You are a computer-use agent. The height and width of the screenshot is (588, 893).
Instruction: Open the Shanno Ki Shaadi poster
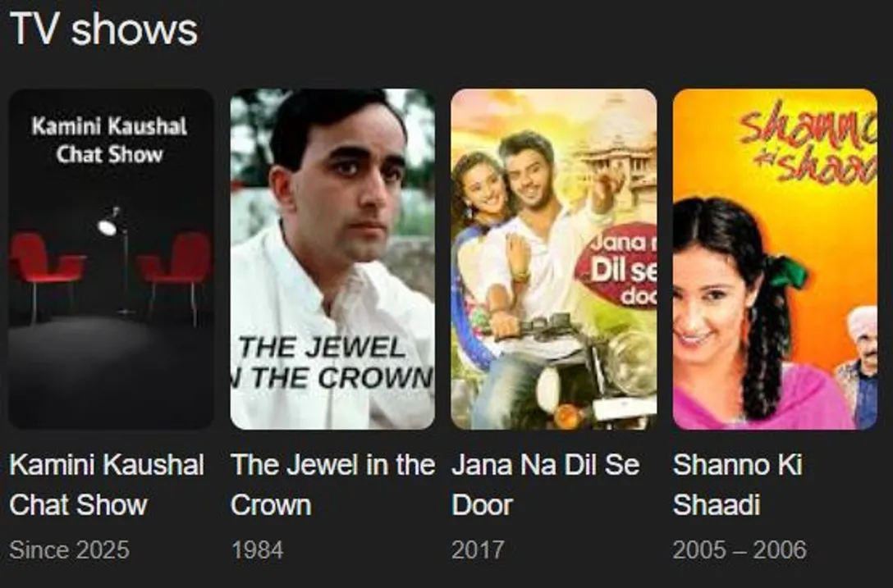[775, 259]
